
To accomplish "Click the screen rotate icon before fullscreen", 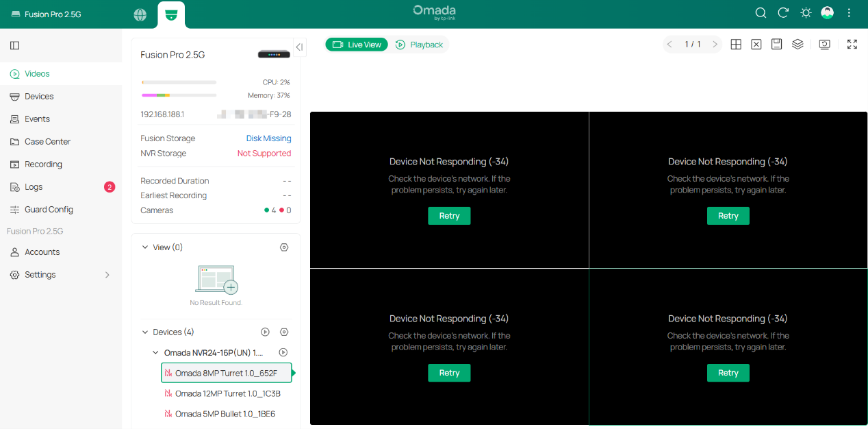I will (825, 45).
